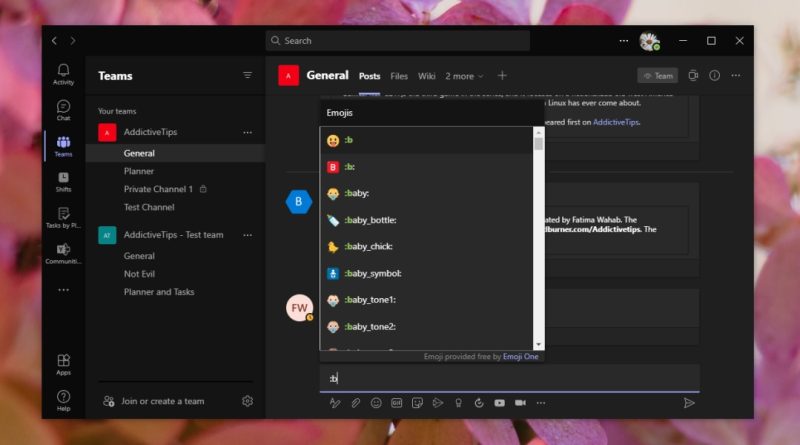This screenshot has width=800, height=445.
Task: Open the Activity feed
Action: [63, 74]
